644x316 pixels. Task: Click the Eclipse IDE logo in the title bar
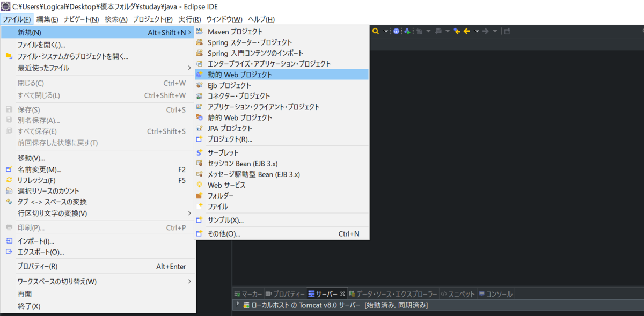pos(5,5)
